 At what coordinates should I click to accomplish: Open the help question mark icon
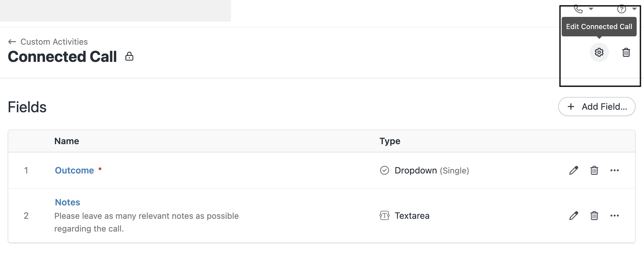pyautogui.click(x=621, y=9)
